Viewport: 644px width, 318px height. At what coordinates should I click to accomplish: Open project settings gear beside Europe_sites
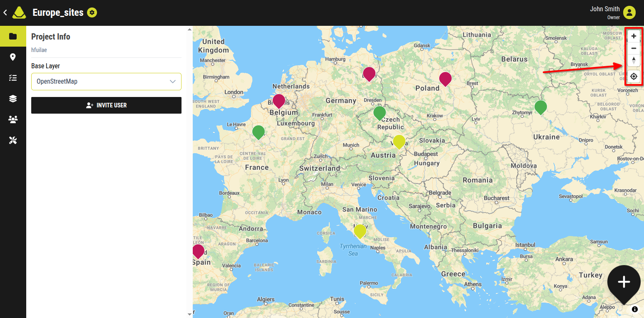coord(92,13)
